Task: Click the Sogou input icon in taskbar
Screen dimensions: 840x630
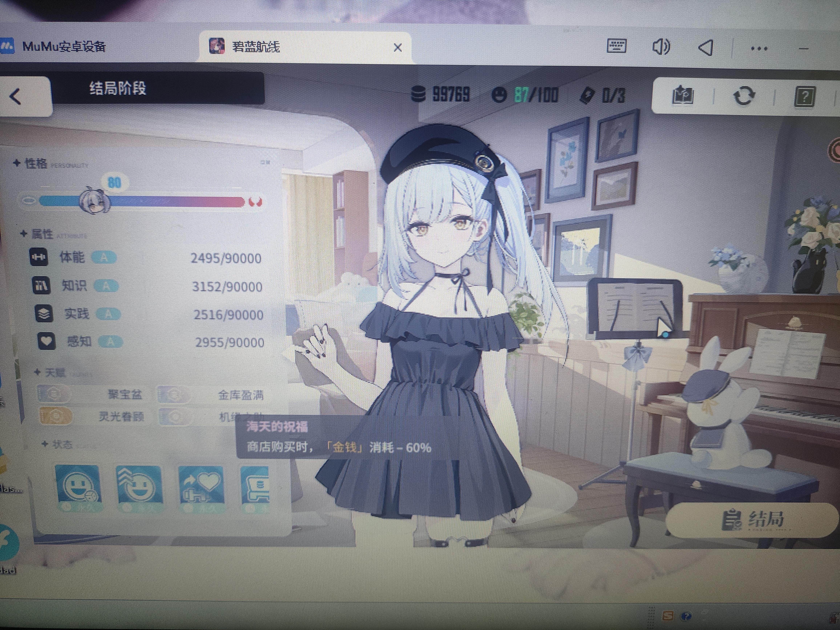Action: click(668, 616)
